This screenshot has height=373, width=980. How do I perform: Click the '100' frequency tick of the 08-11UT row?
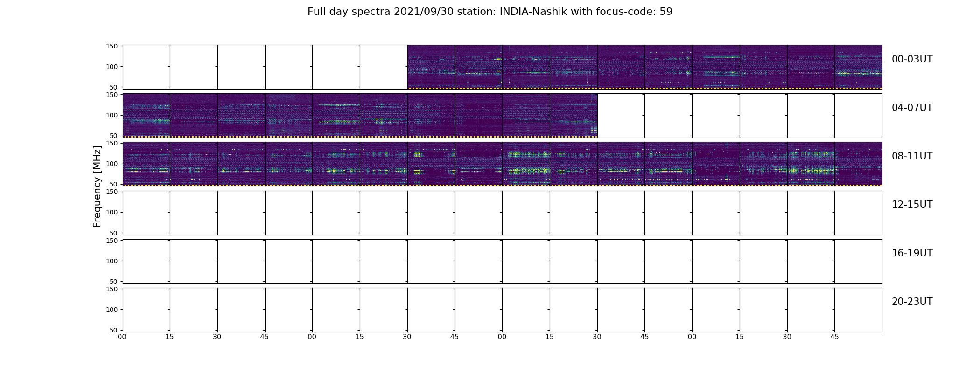pos(112,164)
